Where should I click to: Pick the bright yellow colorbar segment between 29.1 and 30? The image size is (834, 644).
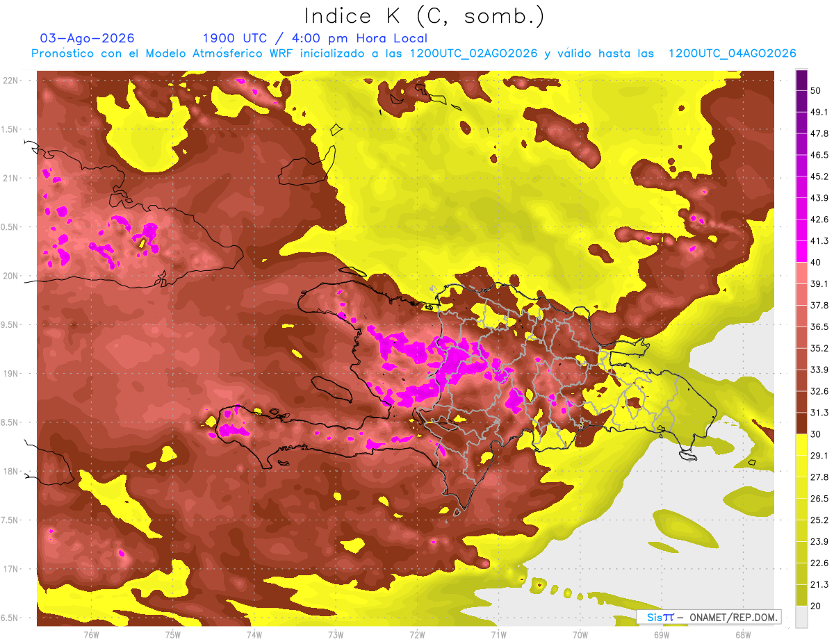click(801, 445)
